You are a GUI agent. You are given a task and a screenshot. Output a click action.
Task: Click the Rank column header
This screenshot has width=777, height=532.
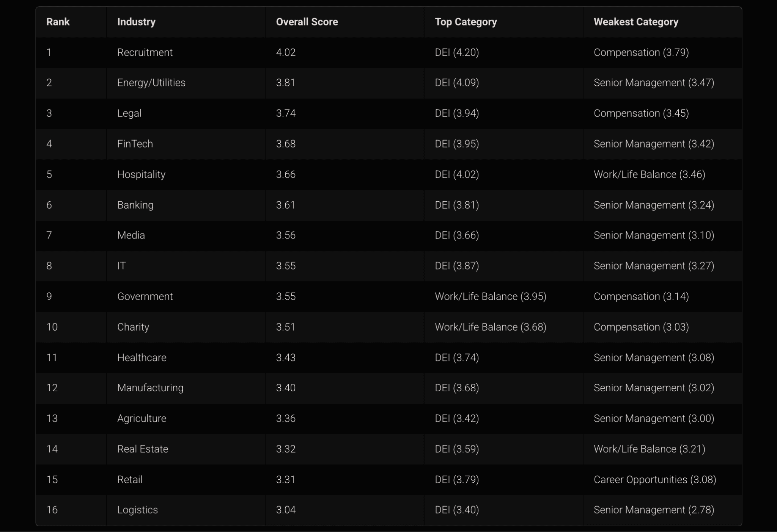tap(57, 22)
